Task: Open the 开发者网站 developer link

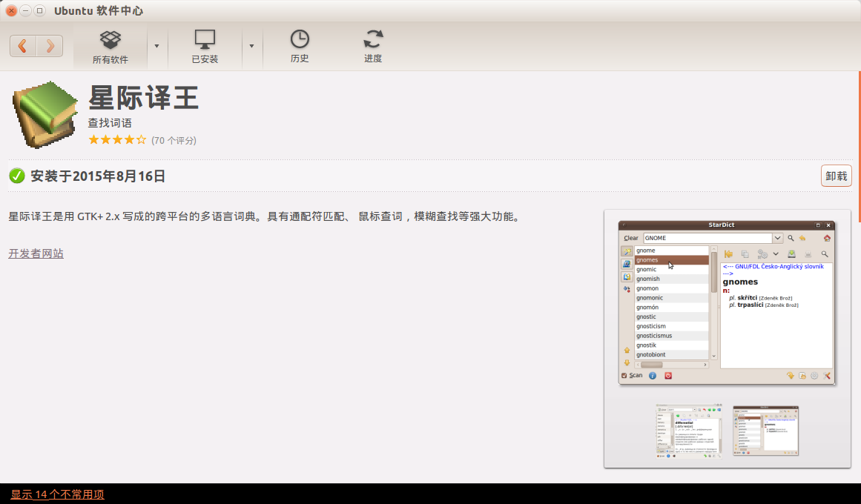Action: coord(36,253)
